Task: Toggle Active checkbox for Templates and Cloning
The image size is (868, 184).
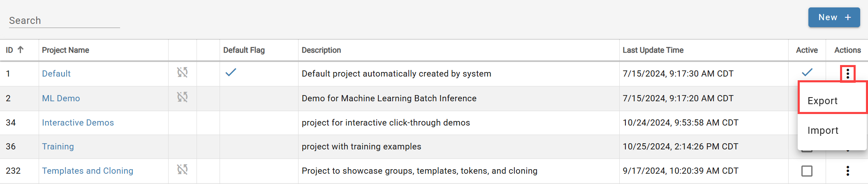Action: (807, 171)
